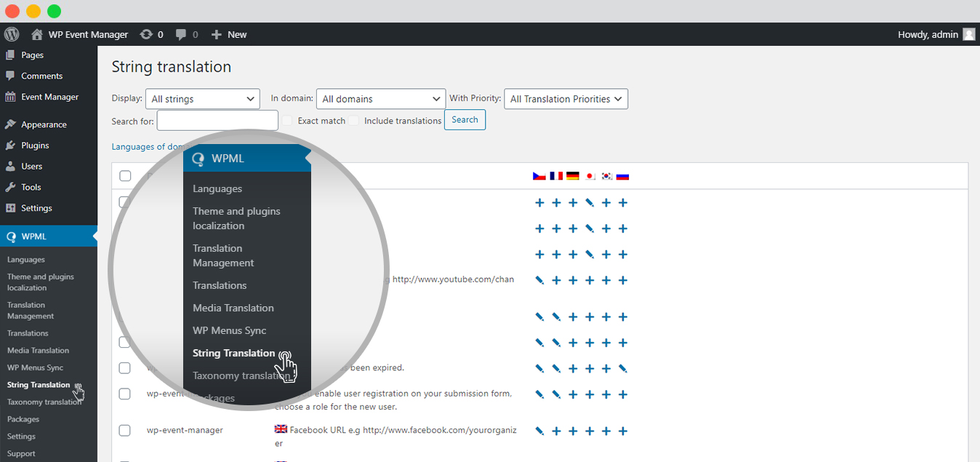Click the French flag column header
The image size is (980, 462).
coord(556,176)
